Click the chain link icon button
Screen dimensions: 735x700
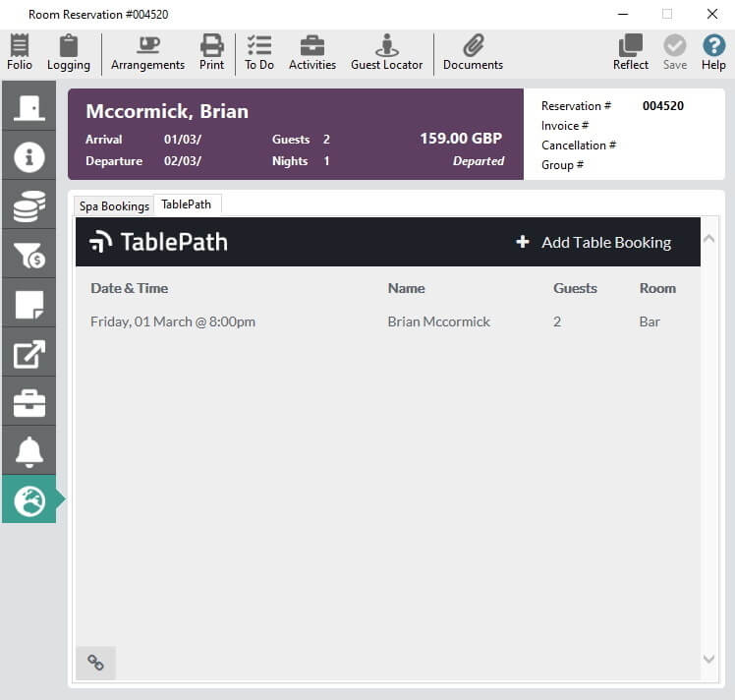pos(95,663)
